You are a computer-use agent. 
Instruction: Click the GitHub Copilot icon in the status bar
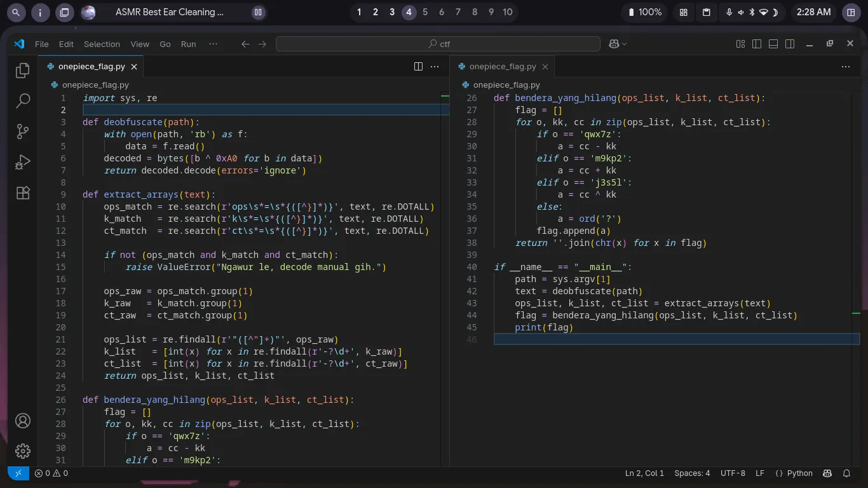(x=827, y=473)
